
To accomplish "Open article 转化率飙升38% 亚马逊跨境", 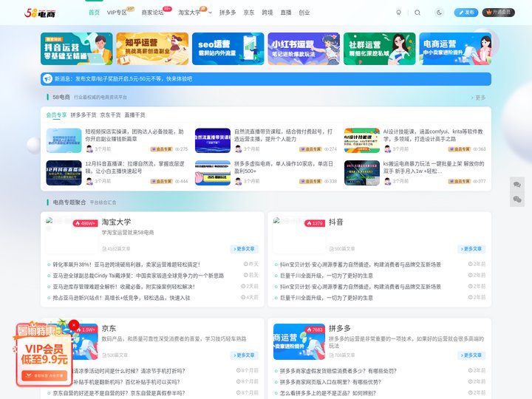I will point(126,265).
